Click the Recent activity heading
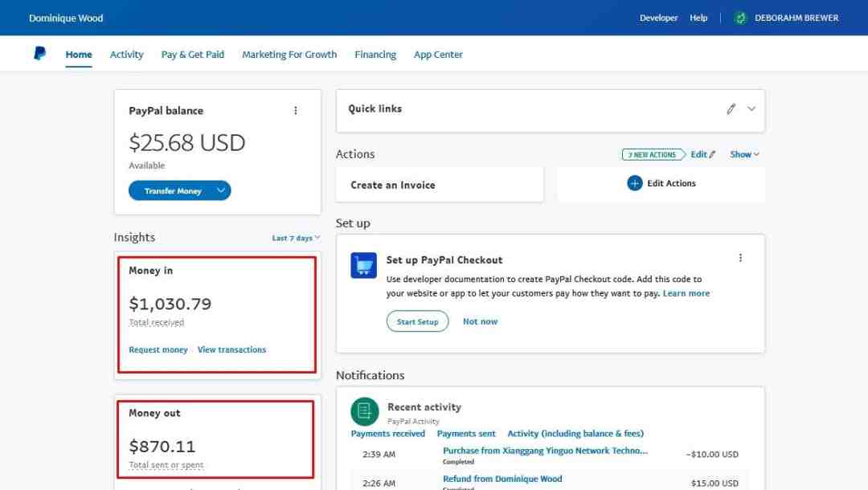This screenshot has height=490, width=868. (x=424, y=407)
